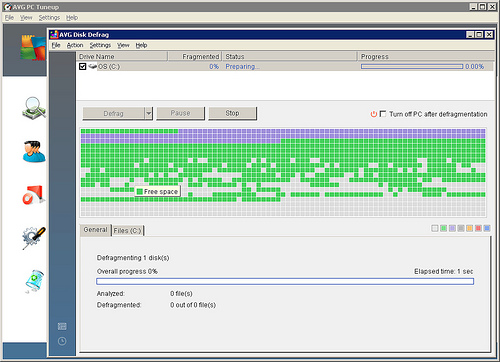Click the list icon in Disk Defrag sidebar

click(x=62, y=326)
